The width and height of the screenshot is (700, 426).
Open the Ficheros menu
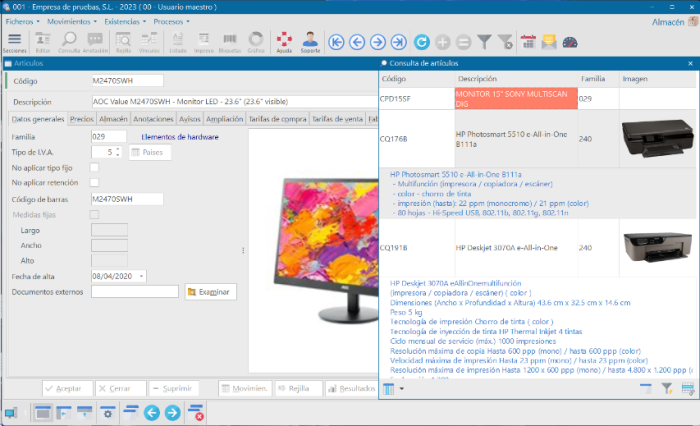[22, 21]
